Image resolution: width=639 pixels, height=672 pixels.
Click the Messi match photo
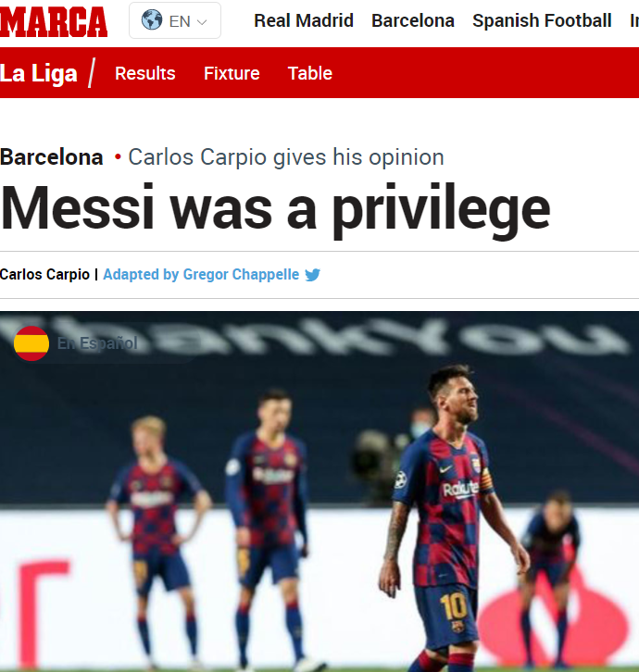click(319, 492)
